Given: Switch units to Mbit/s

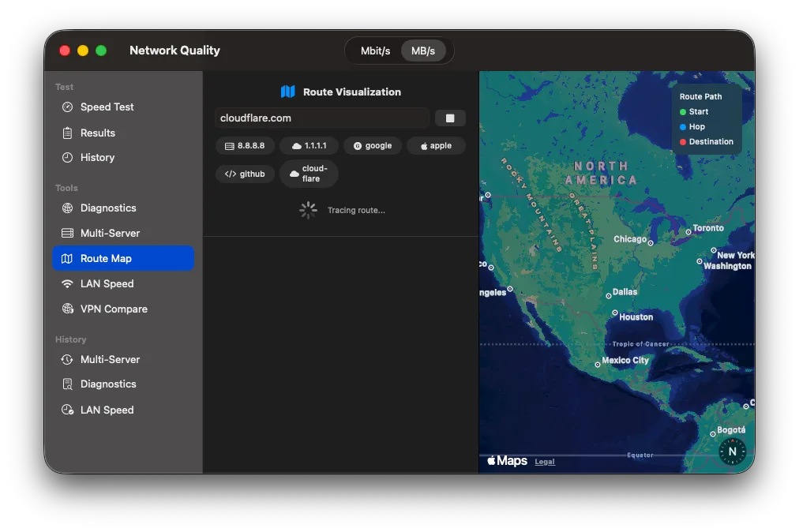Looking at the screenshot, I should click(x=375, y=51).
